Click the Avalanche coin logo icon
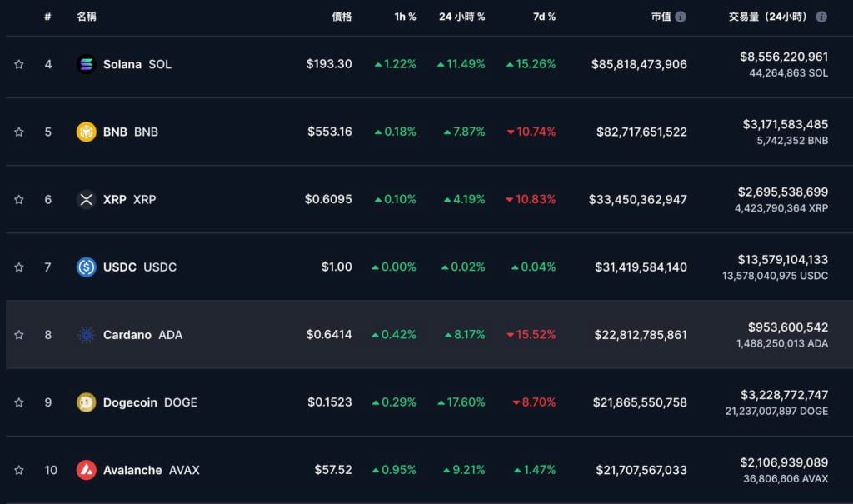The height and width of the screenshot is (504, 853). click(x=87, y=470)
